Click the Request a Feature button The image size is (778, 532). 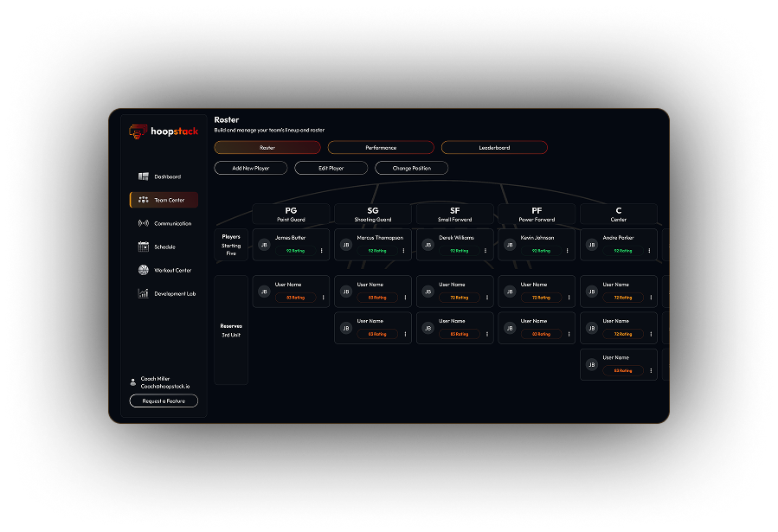(x=164, y=401)
